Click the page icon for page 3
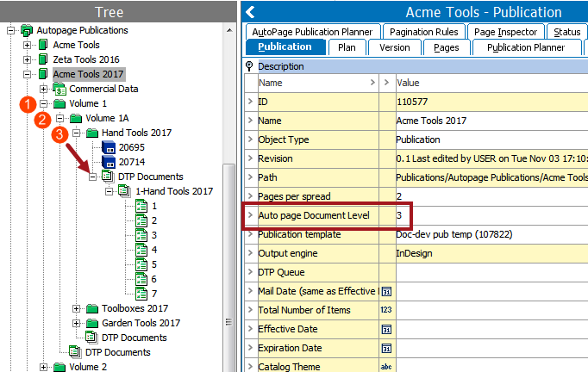The image size is (588, 372). pos(141,235)
